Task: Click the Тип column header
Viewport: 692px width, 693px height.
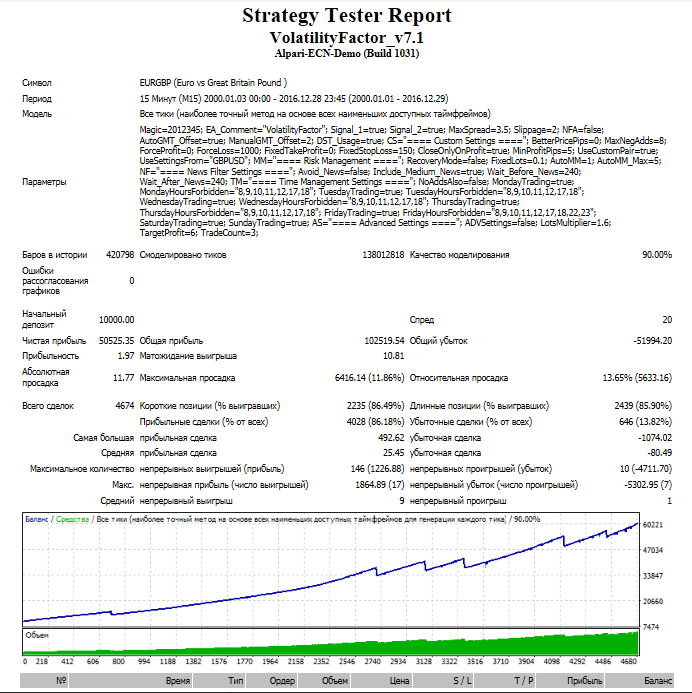Action: pos(219,681)
